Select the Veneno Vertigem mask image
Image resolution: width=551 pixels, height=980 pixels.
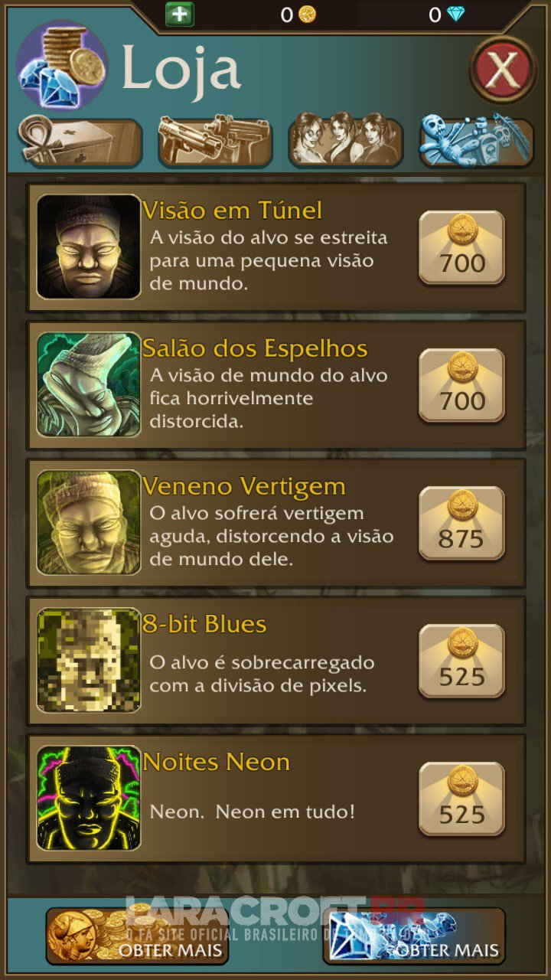pos(89,522)
